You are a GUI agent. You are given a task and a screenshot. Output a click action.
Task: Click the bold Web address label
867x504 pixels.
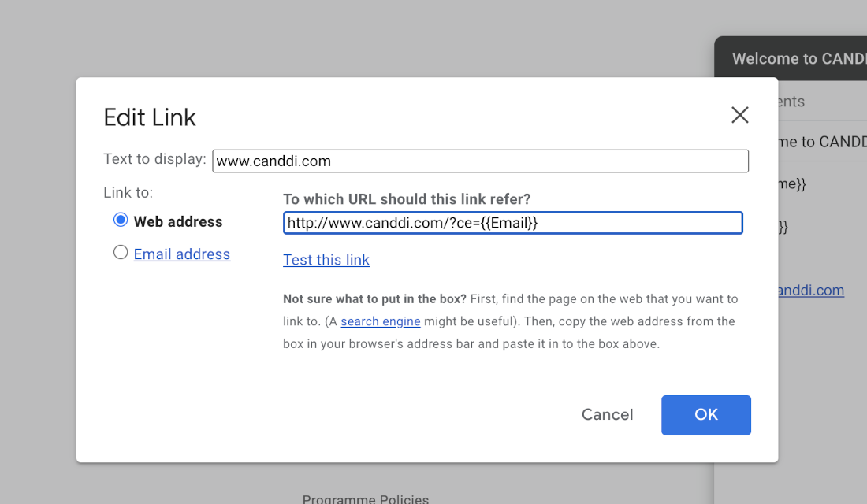178,221
